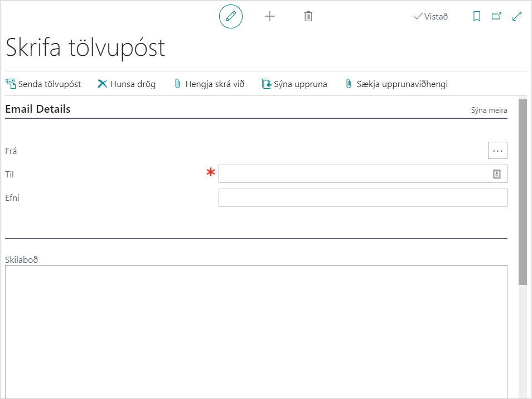Click the bookmark icon
Image resolution: width=532 pixels, height=399 pixels.
click(x=476, y=16)
